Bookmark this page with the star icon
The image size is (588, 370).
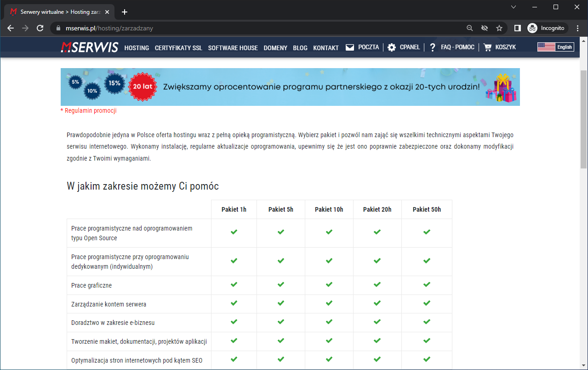[x=499, y=28]
